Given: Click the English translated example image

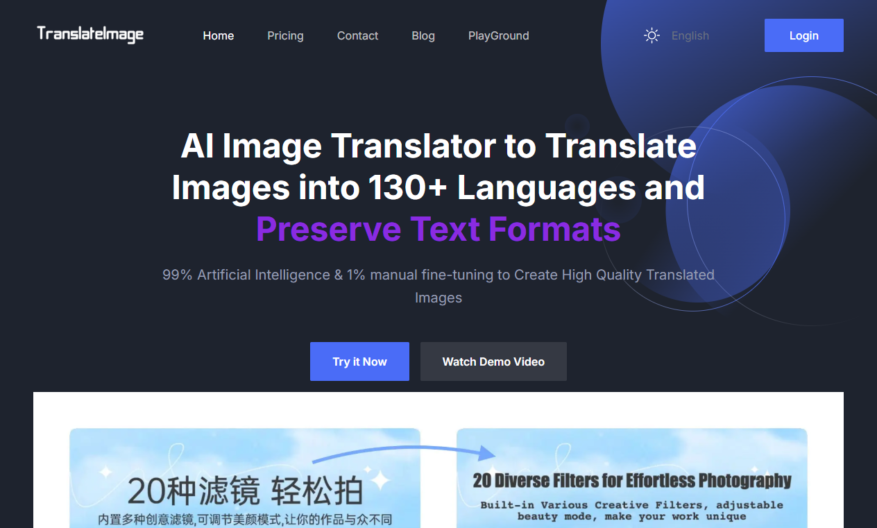Looking at the screenshot, I should coord(631,478).
